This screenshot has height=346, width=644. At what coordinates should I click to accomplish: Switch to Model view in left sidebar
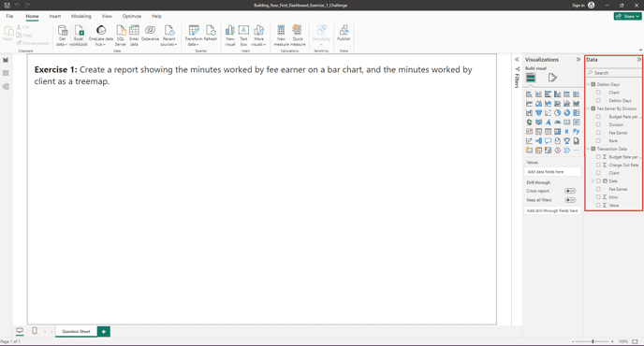pos(6,87)
